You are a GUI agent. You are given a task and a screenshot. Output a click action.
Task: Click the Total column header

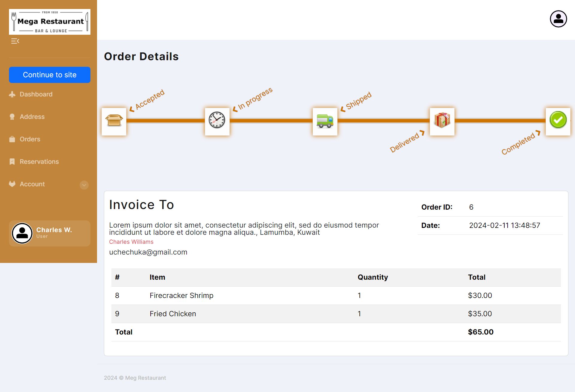coord(476,277)
